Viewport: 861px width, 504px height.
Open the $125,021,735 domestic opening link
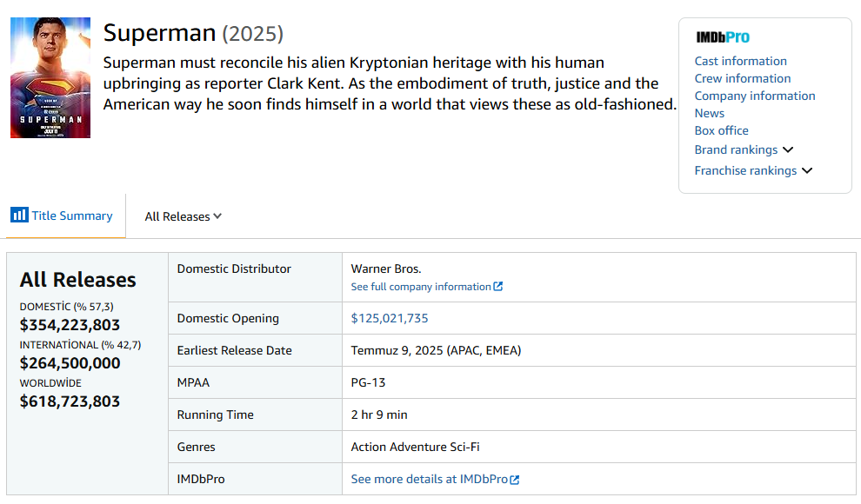pyautogui.click(x=390, y=318)
